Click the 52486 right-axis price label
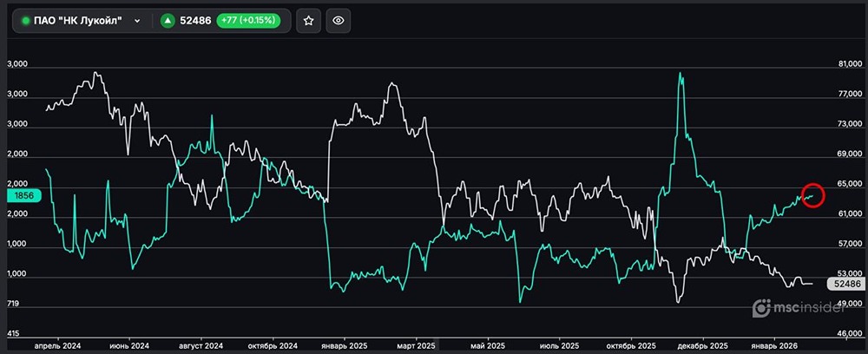The height and width of the screenshot is (354, 868). click(846, 284)
